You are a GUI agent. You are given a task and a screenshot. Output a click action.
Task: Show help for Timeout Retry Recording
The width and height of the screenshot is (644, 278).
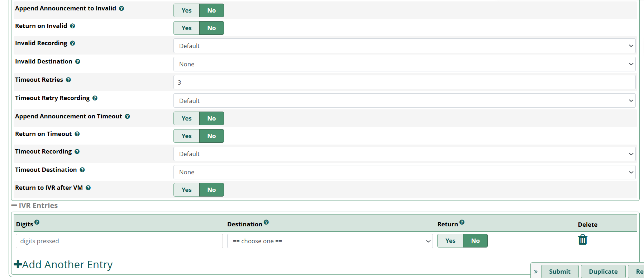pyautogui.click(x=95, y=98)
